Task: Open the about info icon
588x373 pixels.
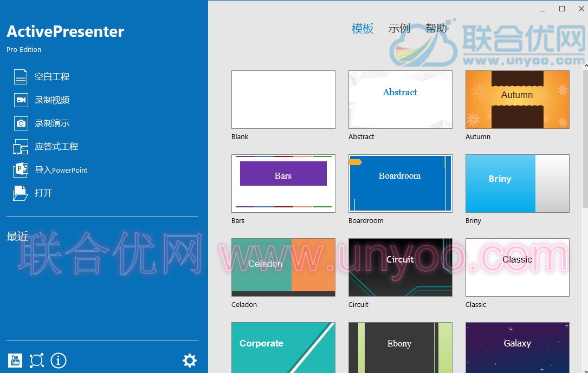Action: [x=59, y=361]
